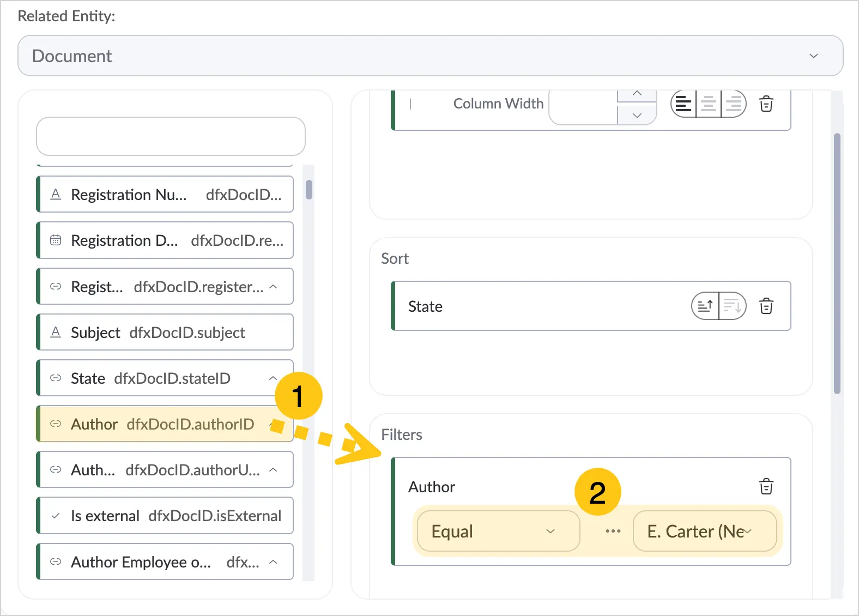
Task: Toggle the chevron on the State dfxDocID.stateID row
Action: tap(273, 378)
